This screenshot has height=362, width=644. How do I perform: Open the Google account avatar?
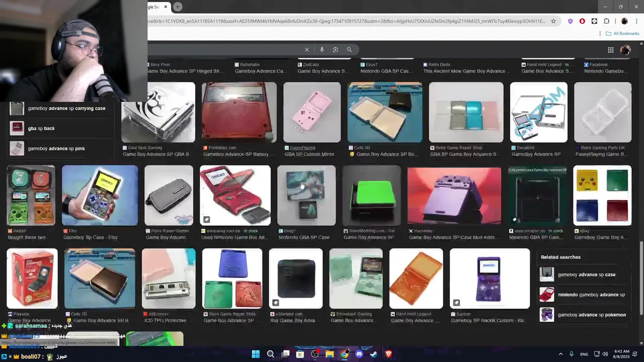point(625,50)
